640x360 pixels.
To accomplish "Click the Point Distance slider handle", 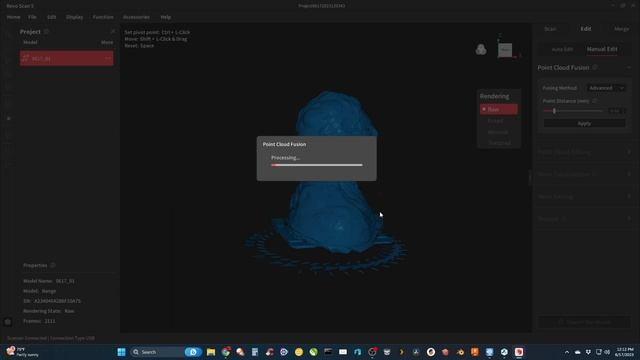I will (554, 111).
